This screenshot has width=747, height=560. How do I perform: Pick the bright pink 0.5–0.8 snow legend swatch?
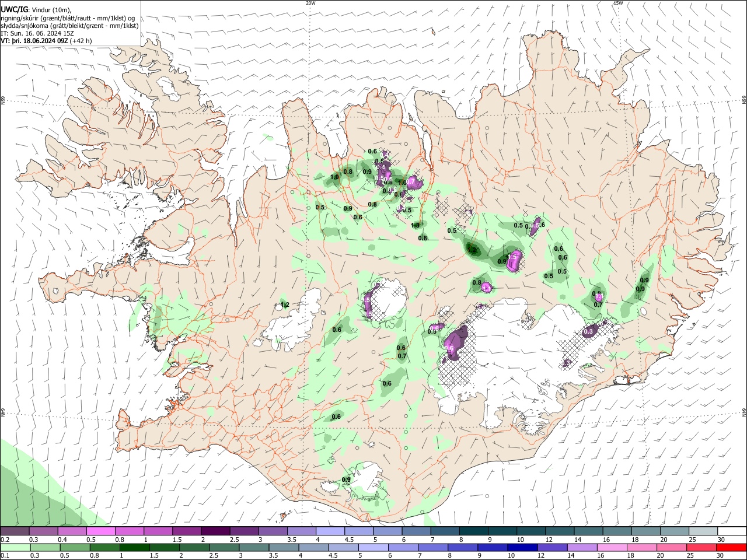[x=101, y=531]
